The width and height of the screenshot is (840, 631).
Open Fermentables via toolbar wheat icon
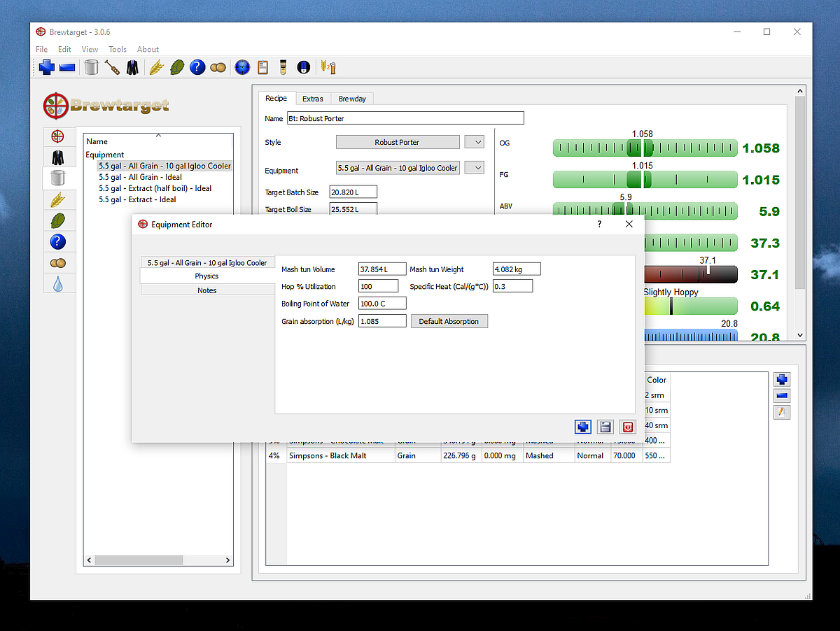[156, 67]
